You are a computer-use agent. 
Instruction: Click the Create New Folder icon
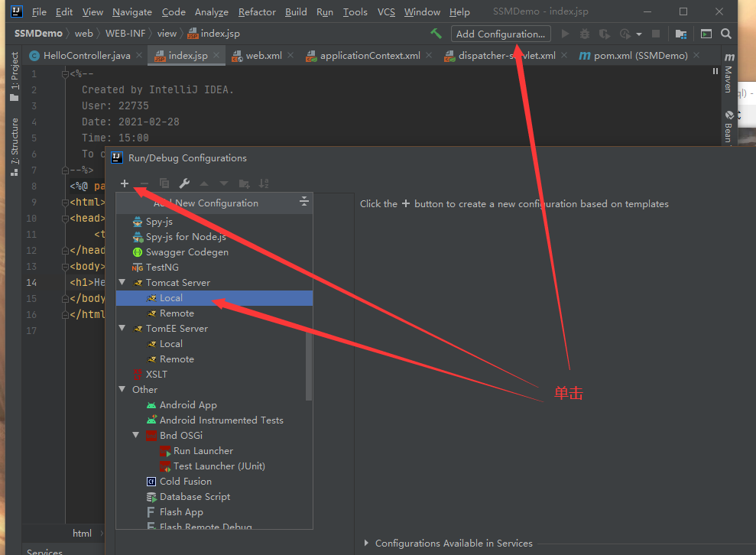point(244,183)
